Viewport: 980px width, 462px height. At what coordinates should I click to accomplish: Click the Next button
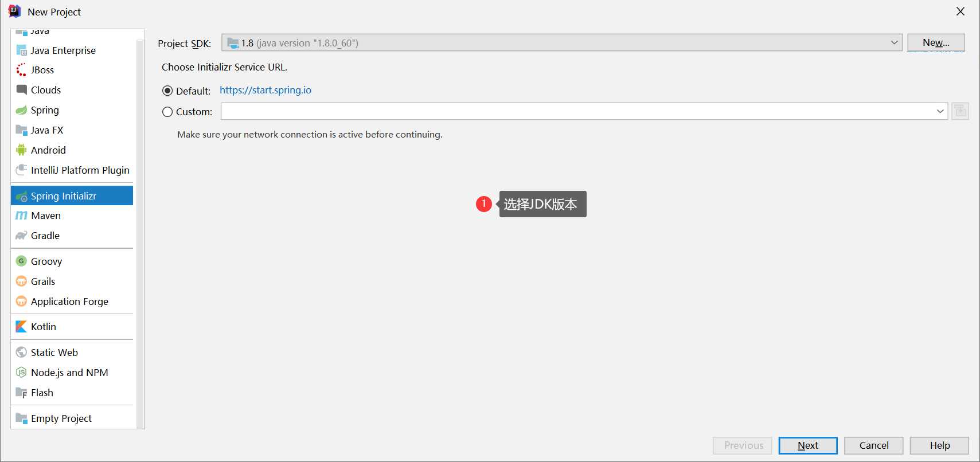[808, 445]
